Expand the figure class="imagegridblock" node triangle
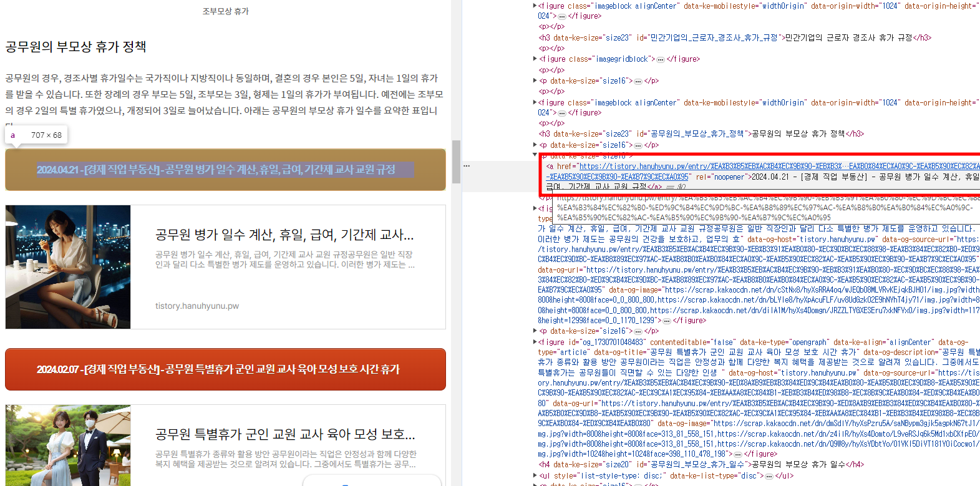The height and width of the screenshot is (486, 980). (535, 59)
